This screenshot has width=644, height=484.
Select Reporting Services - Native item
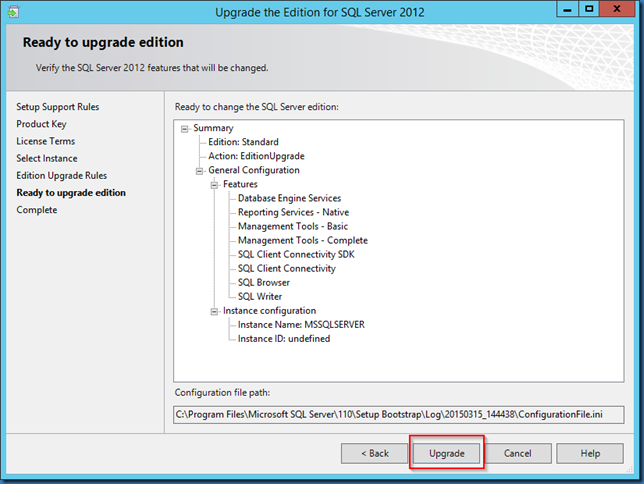(x=293, y=212)
